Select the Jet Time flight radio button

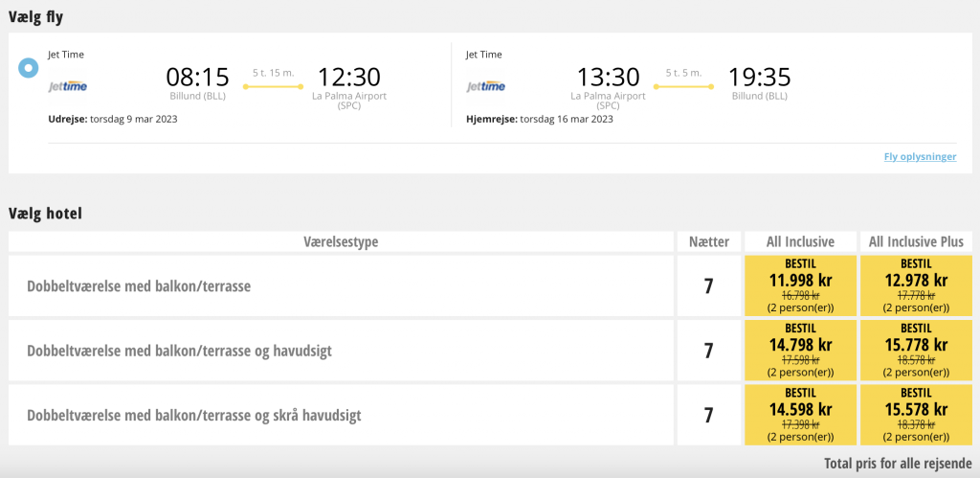tap(28, 68)
